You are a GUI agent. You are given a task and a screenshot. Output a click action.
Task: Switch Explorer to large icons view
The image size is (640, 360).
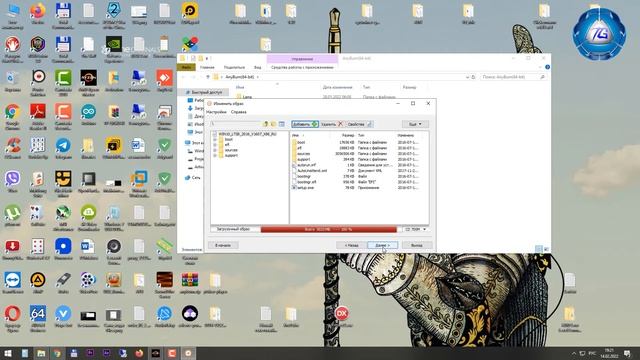546,249
